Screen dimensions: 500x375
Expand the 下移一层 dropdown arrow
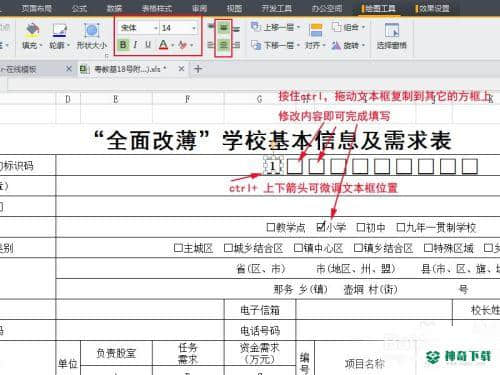pyautogui.click(x=298, y=45)
